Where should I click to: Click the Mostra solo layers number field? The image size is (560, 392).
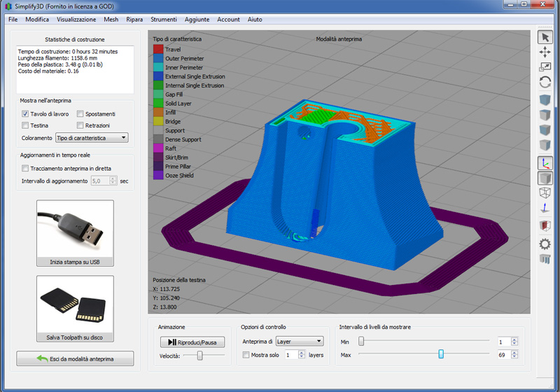click(291, 355)
